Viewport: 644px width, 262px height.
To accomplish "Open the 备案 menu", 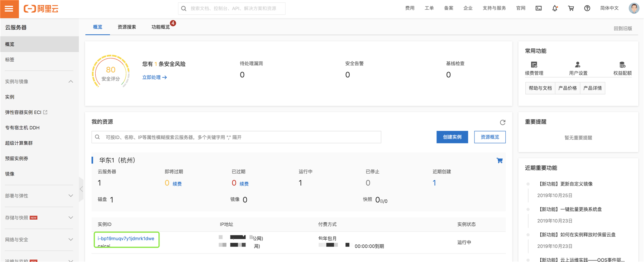I will (448, 8).
